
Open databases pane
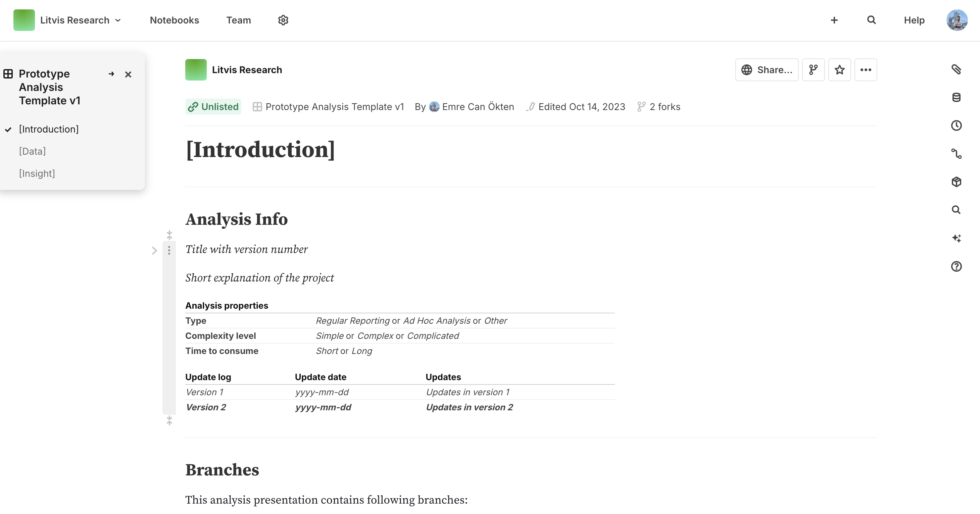point(957,97)
